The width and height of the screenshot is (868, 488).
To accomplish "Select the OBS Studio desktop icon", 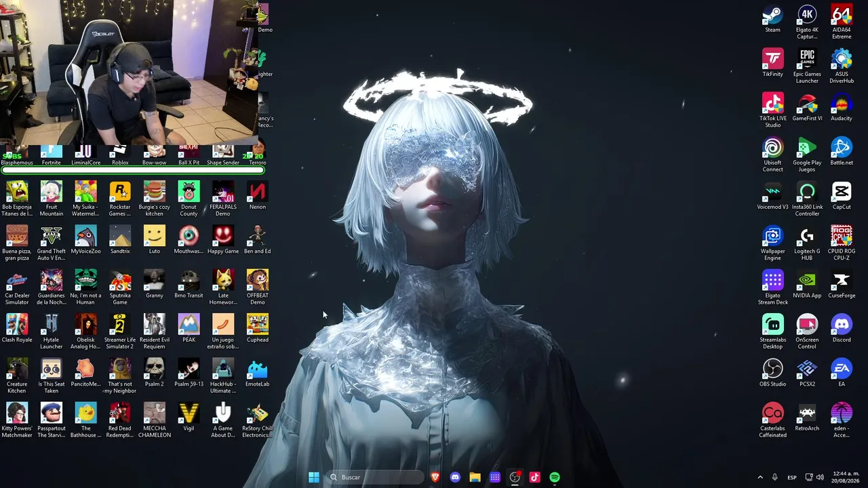I will click(772, 372).
